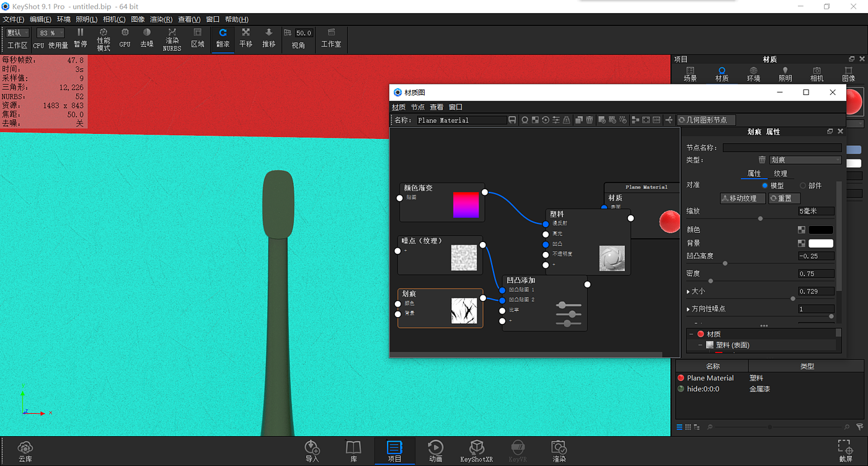Screen dimensions: 868x466
Task: Open the 工作区 workspace dropdown
Action: [x=17, y=33]
